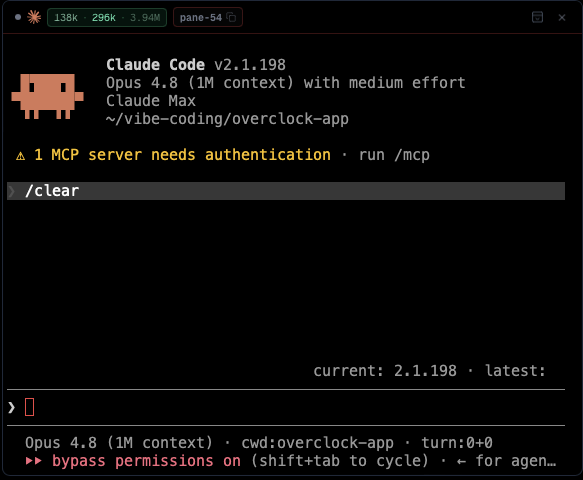Focus the prompt input field
The image size is (583, 480).
[x=286, y=407]
